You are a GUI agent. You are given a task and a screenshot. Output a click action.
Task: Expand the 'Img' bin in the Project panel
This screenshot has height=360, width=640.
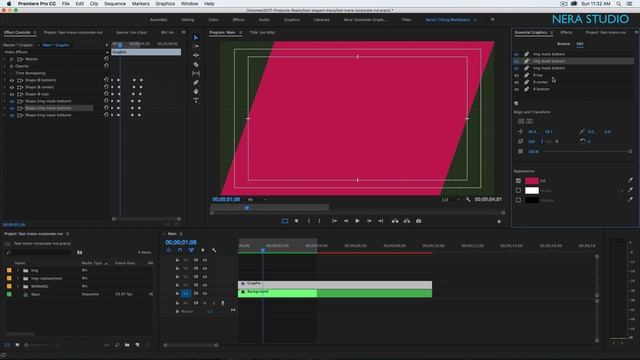point(18,270)
